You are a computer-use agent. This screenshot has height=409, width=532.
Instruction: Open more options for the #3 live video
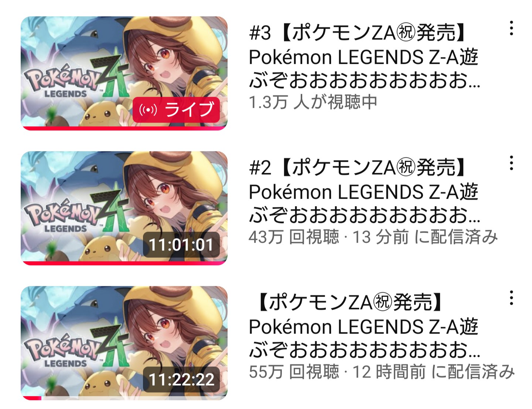(x=511, y=28)
